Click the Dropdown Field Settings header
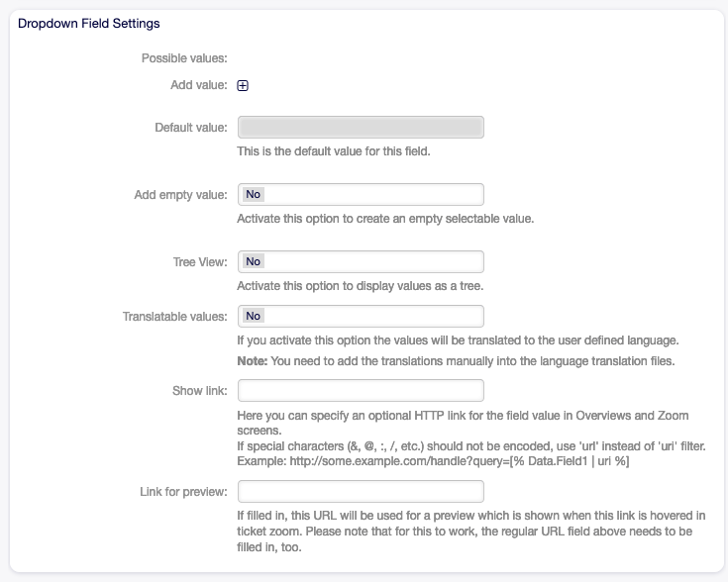 [x=89, y=23]
